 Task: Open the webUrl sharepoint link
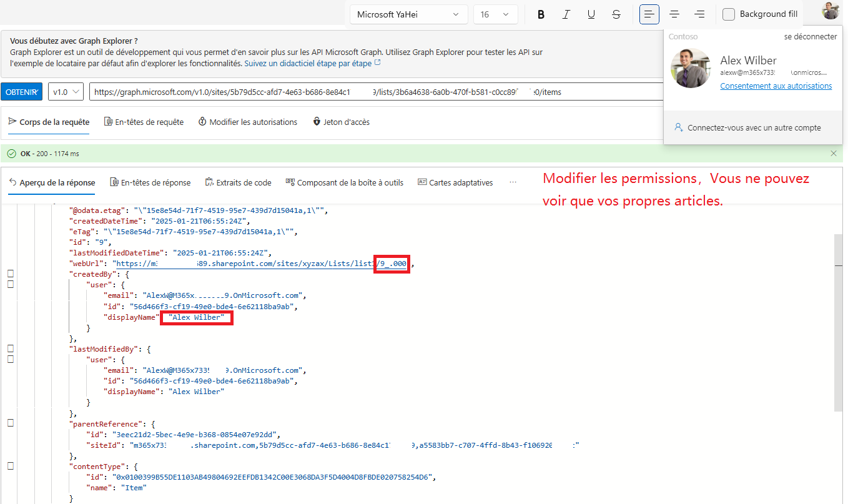262,264
